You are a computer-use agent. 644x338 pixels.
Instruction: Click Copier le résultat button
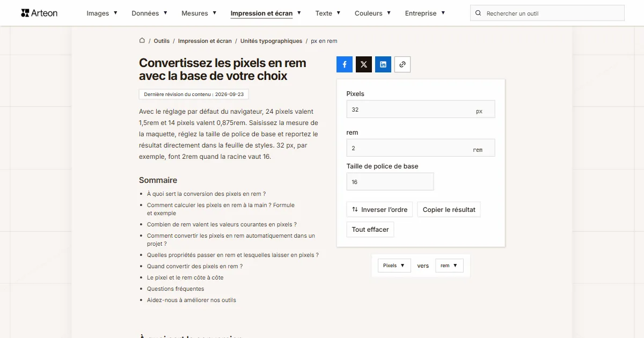(449, 209)
